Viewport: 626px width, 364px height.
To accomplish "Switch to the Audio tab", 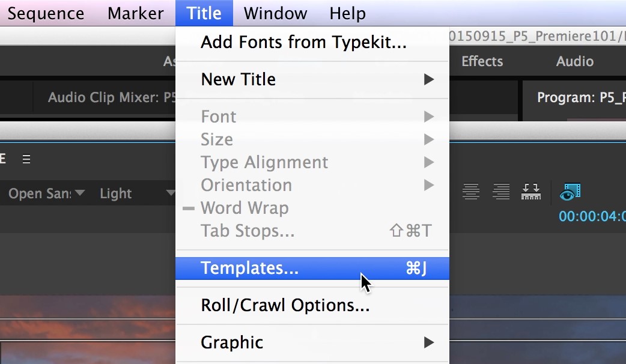I will pyautogui.click(x=574, y=61).
